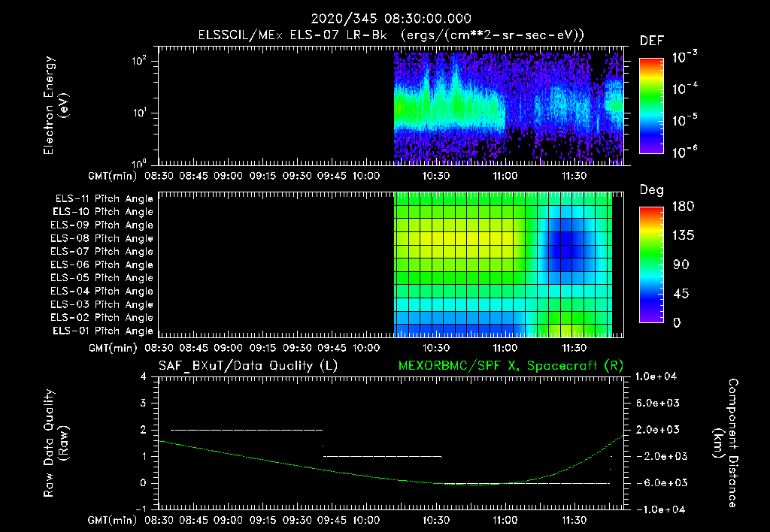Viewport: 770px width, 532px height.
Task: Click the Deg pitch angle color bar
Action: 651,264
